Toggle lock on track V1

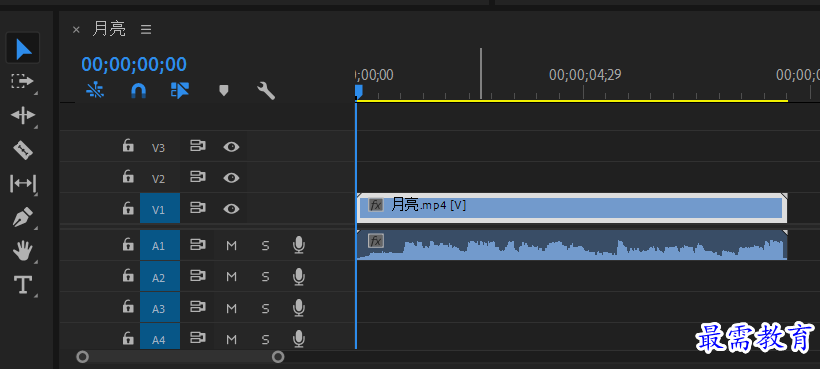128,208
